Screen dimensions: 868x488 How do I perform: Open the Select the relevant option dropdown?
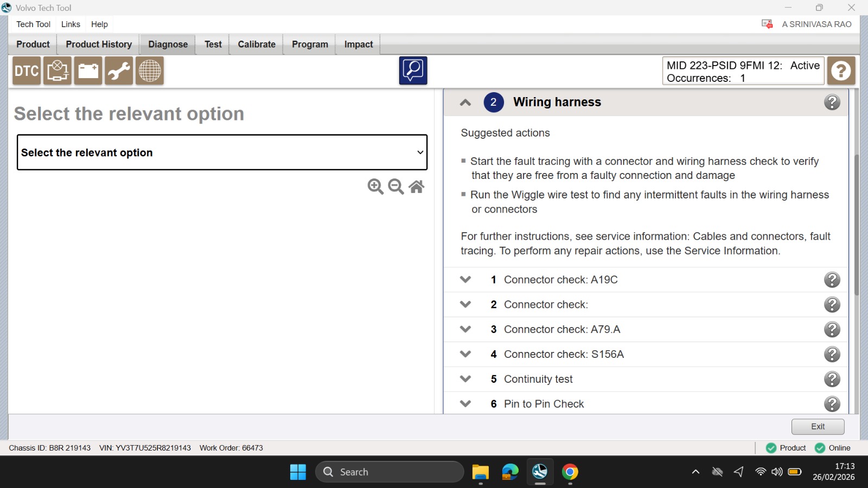click(x=222, y=152)
